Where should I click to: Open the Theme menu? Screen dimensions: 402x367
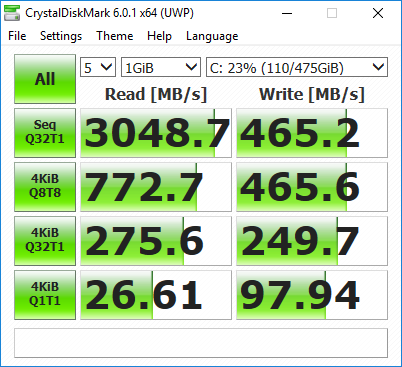click(115, 36)
